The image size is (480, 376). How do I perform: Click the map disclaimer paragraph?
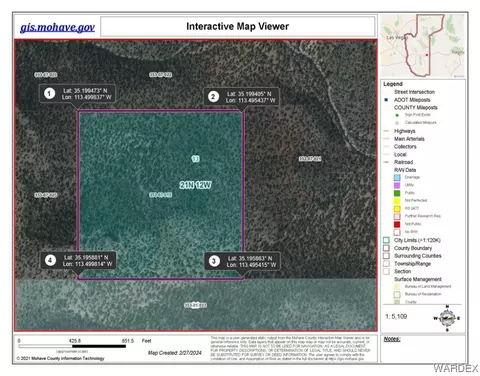(x=290, y=348)
